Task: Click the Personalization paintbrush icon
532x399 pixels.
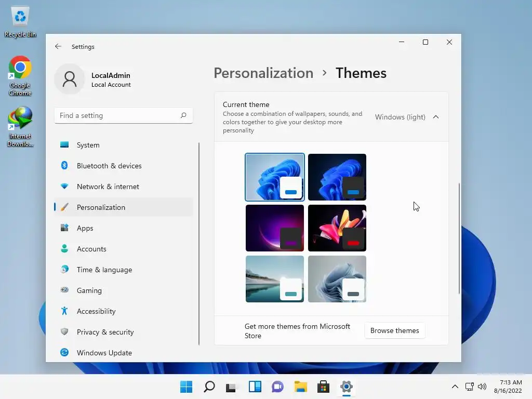Action: [64, 207]
